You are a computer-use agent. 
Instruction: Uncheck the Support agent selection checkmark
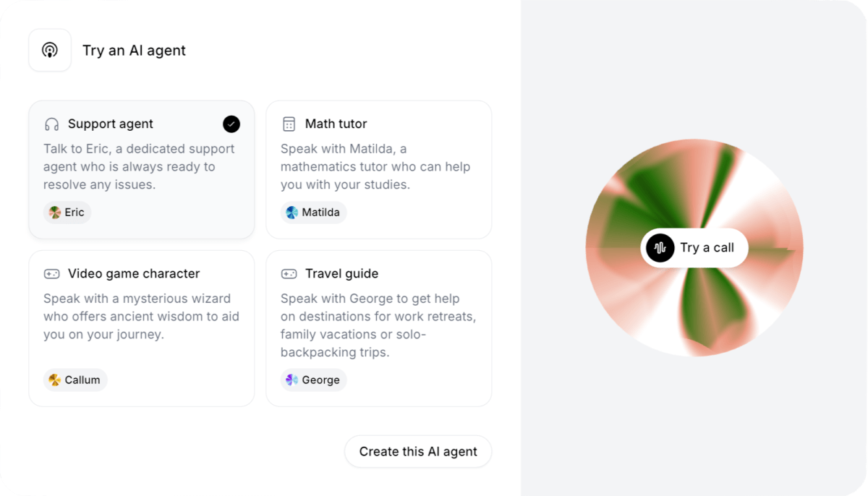tap(231, 124)
